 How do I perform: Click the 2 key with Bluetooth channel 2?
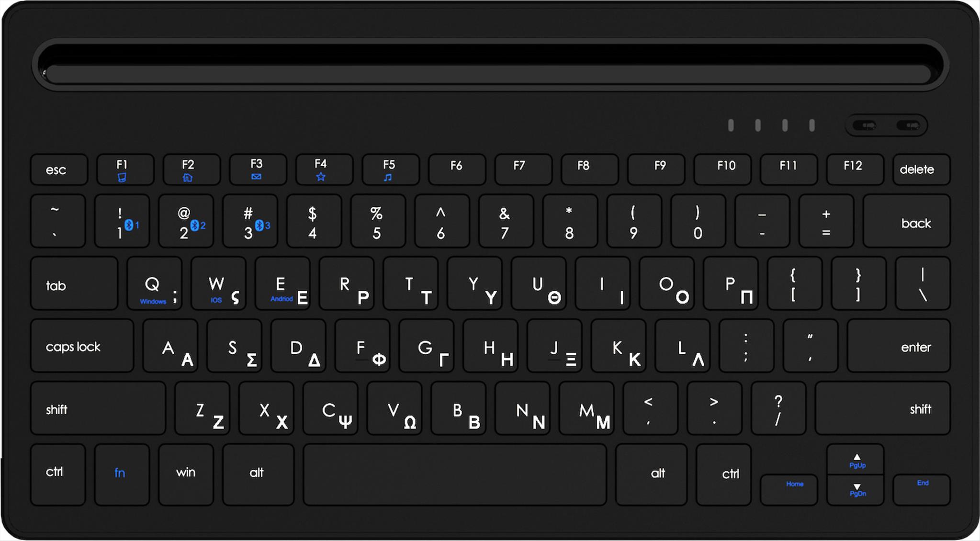186,221
